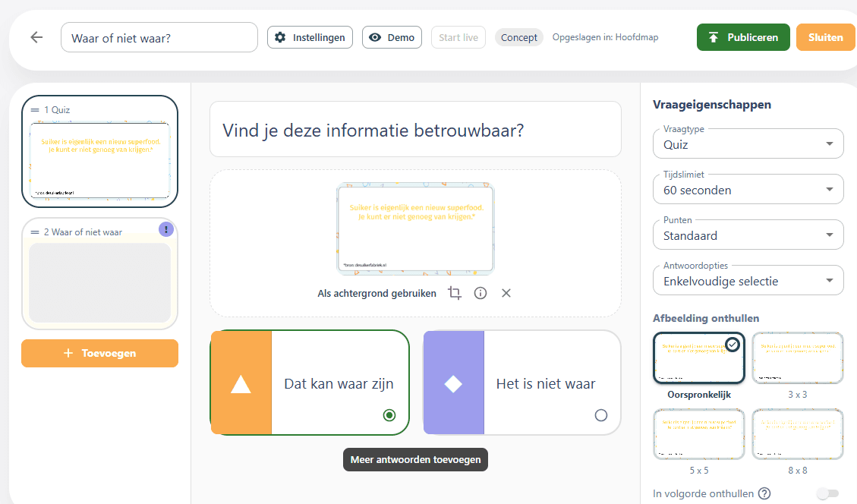The image size is (857, 504).
Task: Close the editor with Sluiten
Action: point(825,37)
